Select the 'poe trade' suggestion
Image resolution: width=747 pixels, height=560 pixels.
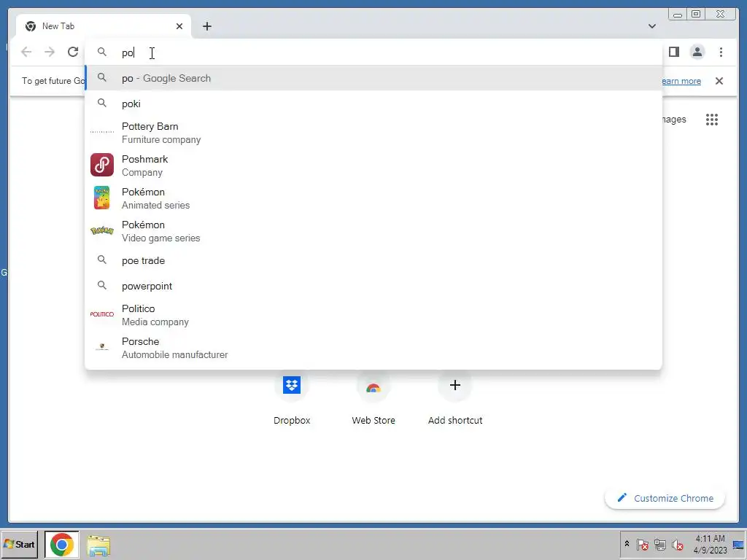pyautogui.click(x=373, y=260)
